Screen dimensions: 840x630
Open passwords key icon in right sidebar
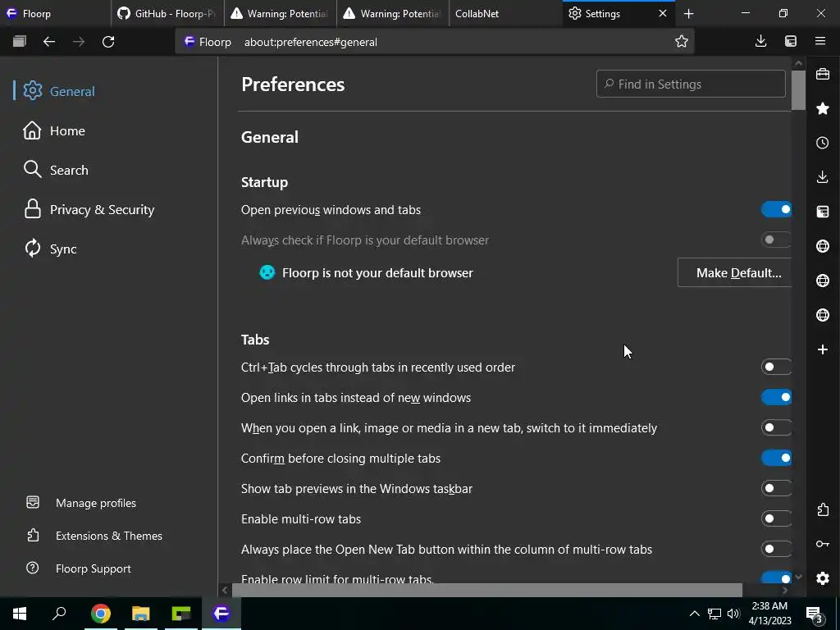(823, 544)
